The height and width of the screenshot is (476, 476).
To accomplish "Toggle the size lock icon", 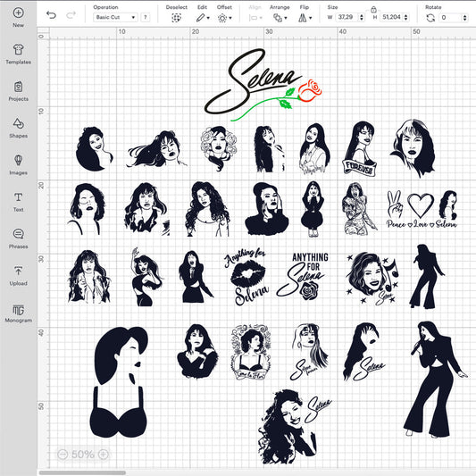I will [373, 10].
